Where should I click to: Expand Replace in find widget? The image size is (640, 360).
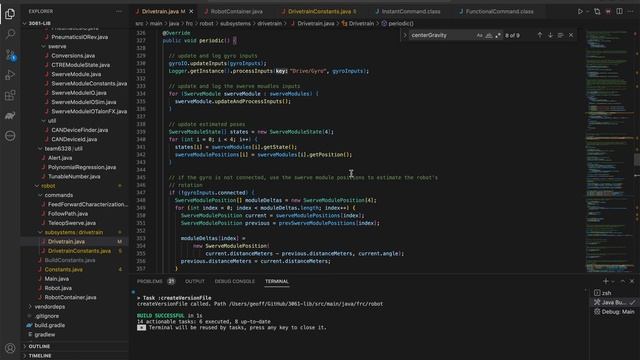pos(405,36)
